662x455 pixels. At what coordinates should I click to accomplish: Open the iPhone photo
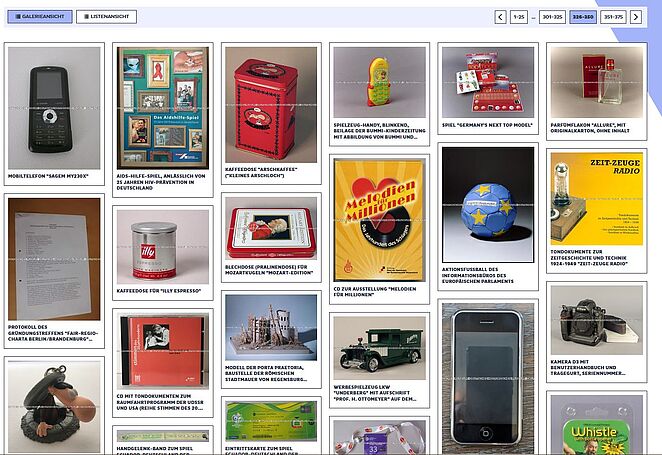tap(488, 378)
